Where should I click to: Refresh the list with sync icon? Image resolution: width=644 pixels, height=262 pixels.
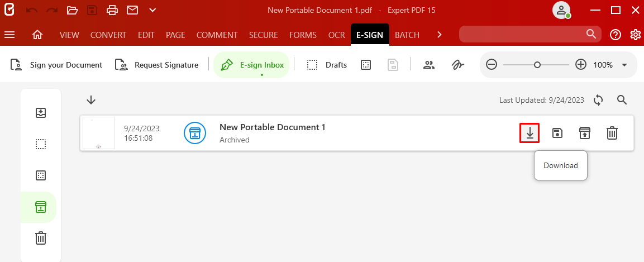tap(598, 100)
